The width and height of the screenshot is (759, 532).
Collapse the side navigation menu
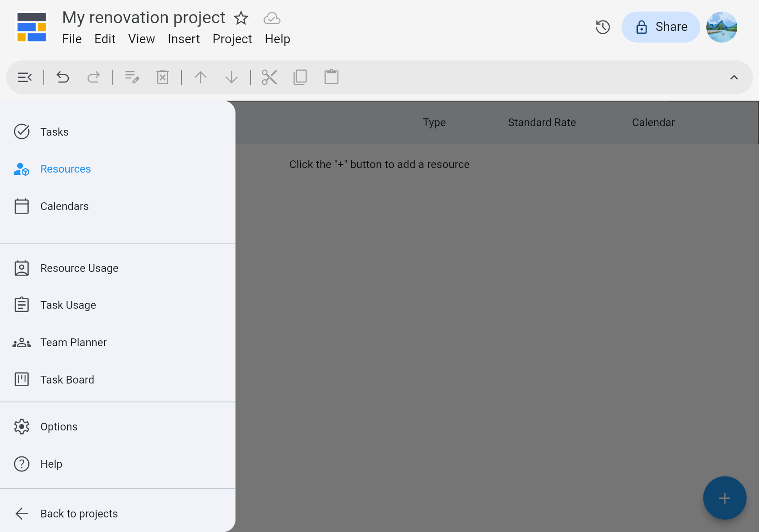pos(25,77)
